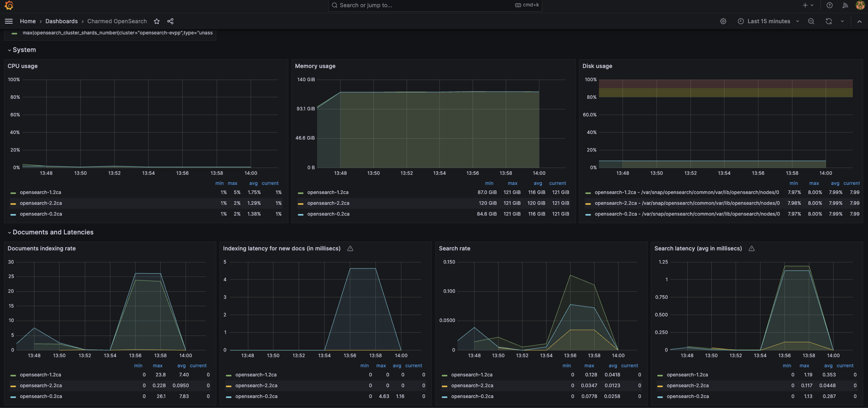Star the Charmed OpenSearch dashboard
The image size is (868, 408).
[x=156, y=21]
